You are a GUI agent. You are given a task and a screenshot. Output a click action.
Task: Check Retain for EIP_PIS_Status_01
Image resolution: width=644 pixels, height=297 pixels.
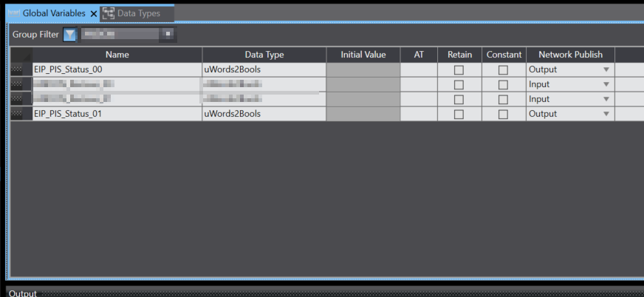[x=459, y=114]
